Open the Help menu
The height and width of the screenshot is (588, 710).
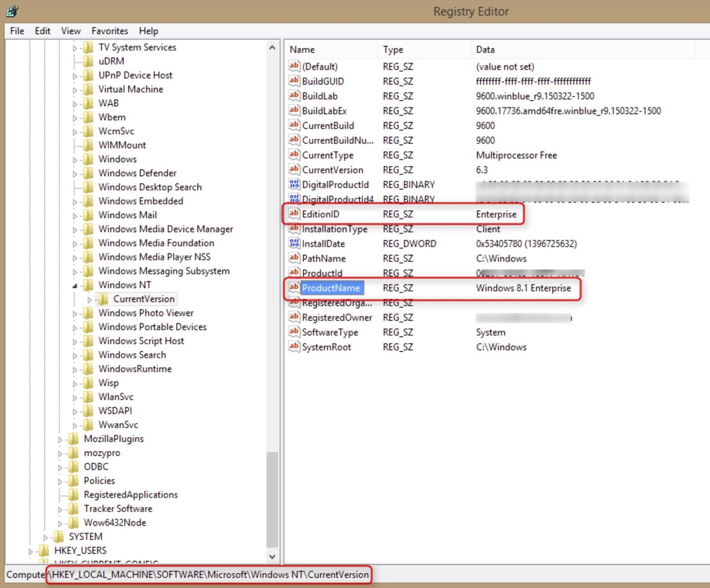coord(148,31)
